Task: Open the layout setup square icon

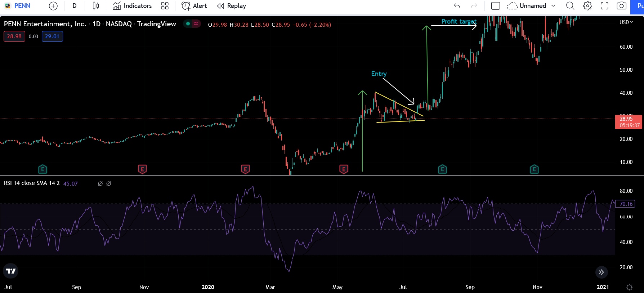Action: (x=495, y=6)
